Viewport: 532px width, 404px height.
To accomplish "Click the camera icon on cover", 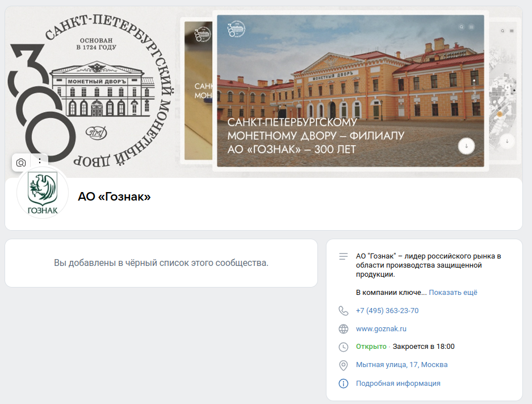I will [21, 163].
